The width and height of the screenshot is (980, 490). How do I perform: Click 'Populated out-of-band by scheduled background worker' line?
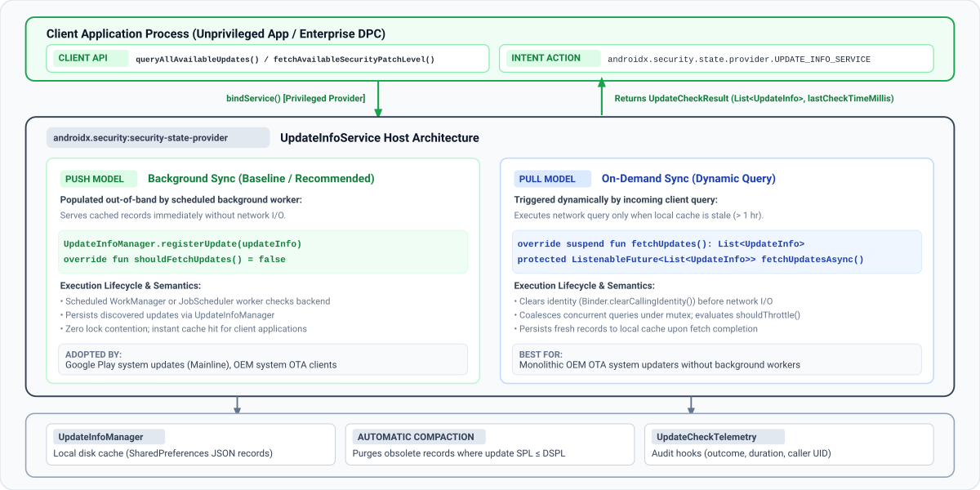pyautogui.click(x=180, y=200)
